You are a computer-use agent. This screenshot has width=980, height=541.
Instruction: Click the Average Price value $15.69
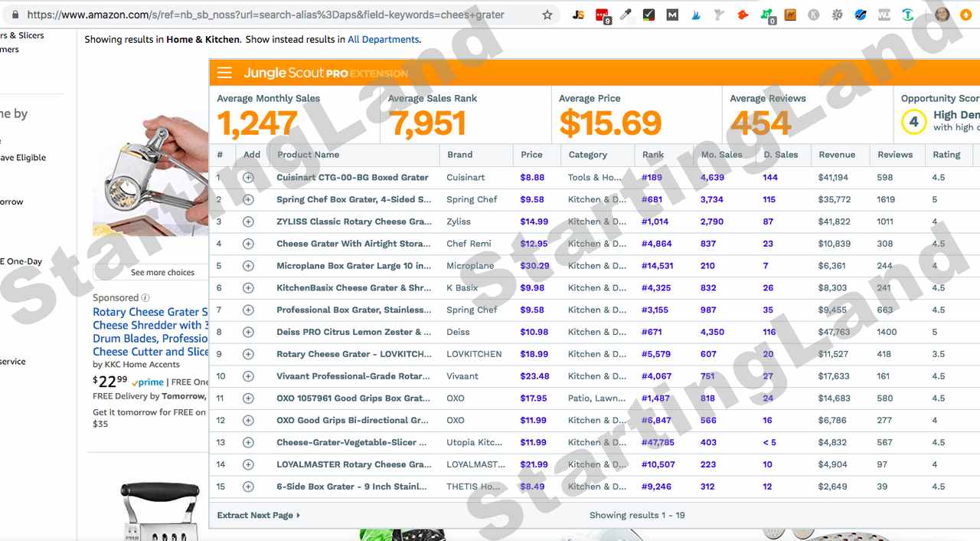click(610, 123)
